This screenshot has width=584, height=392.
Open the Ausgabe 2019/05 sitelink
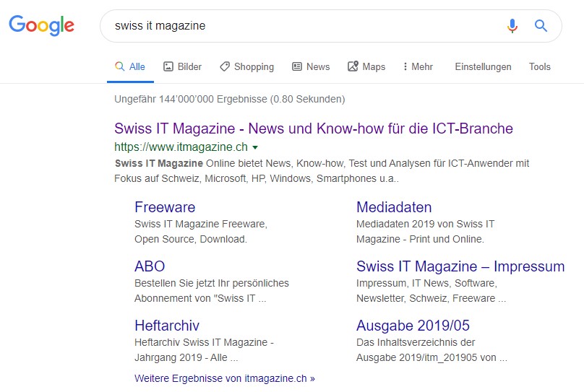pos(413,326)
